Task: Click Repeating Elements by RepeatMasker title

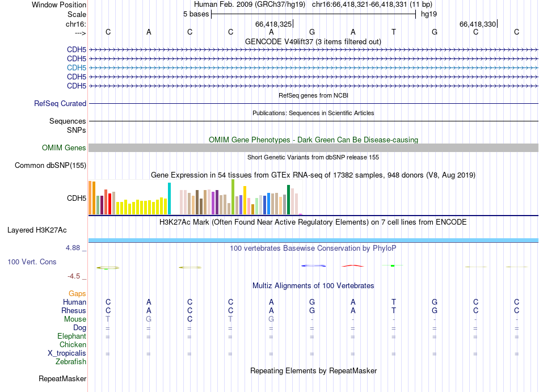Action: coord(314,370)
